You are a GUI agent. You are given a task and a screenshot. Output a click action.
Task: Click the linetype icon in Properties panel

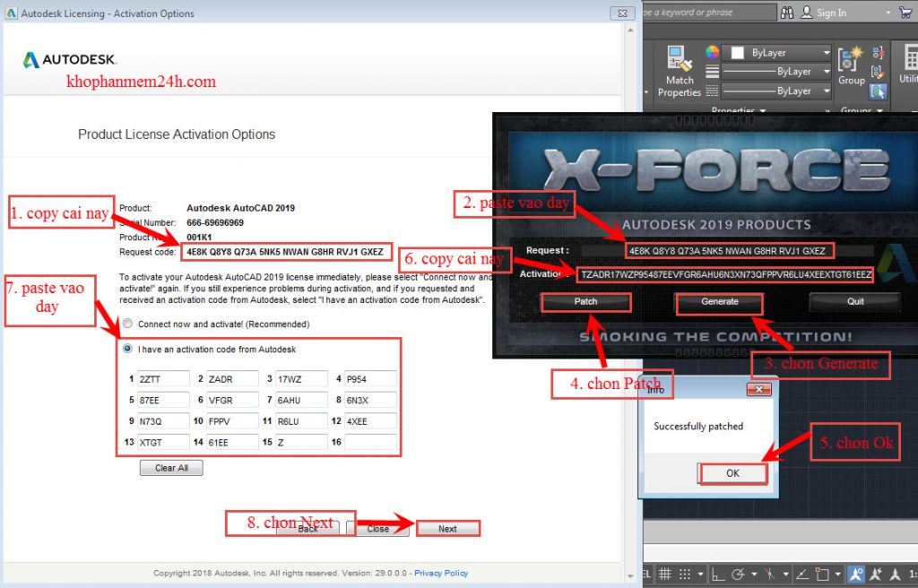[713, 91]
